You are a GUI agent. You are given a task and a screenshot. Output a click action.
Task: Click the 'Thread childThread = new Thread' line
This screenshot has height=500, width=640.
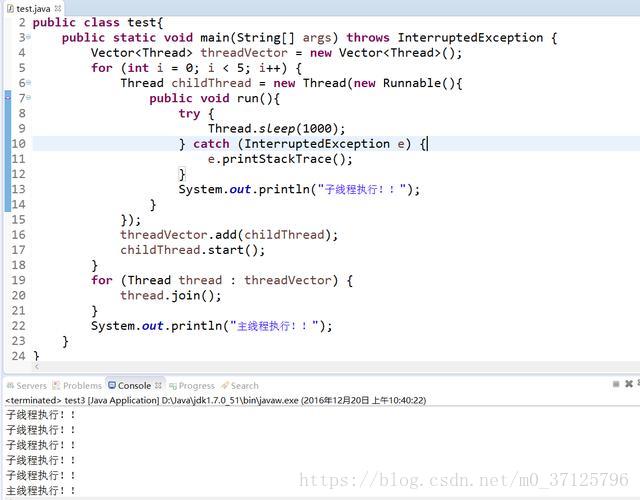tap(291, 83)
